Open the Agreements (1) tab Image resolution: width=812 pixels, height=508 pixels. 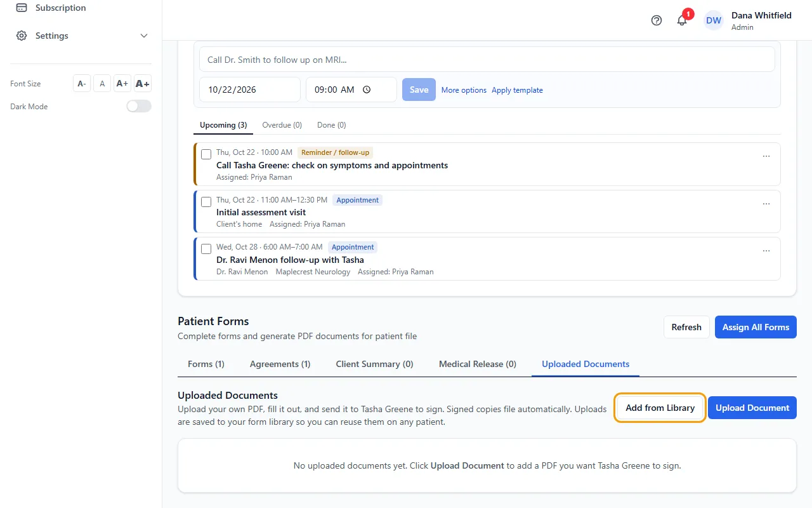pos(280,364)
